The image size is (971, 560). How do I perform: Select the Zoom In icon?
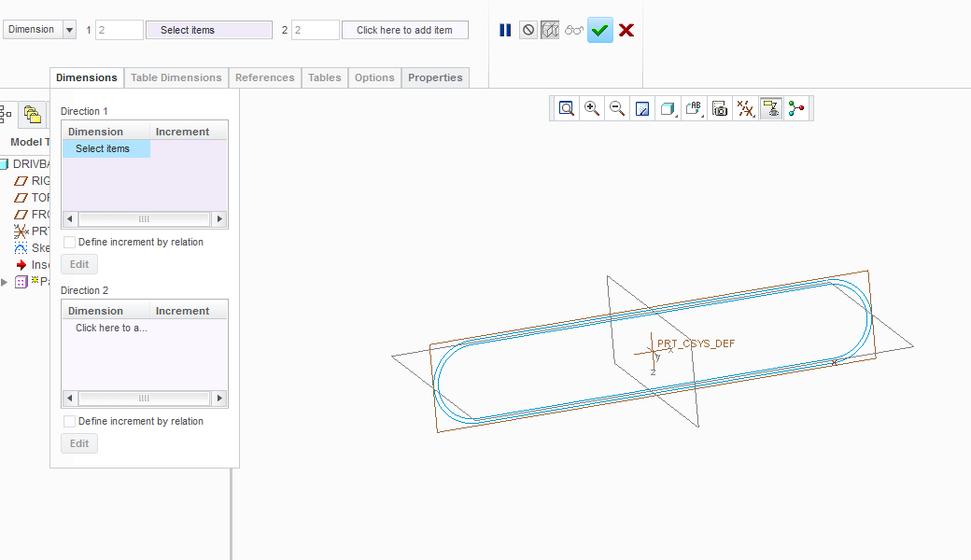click(591, 109)
